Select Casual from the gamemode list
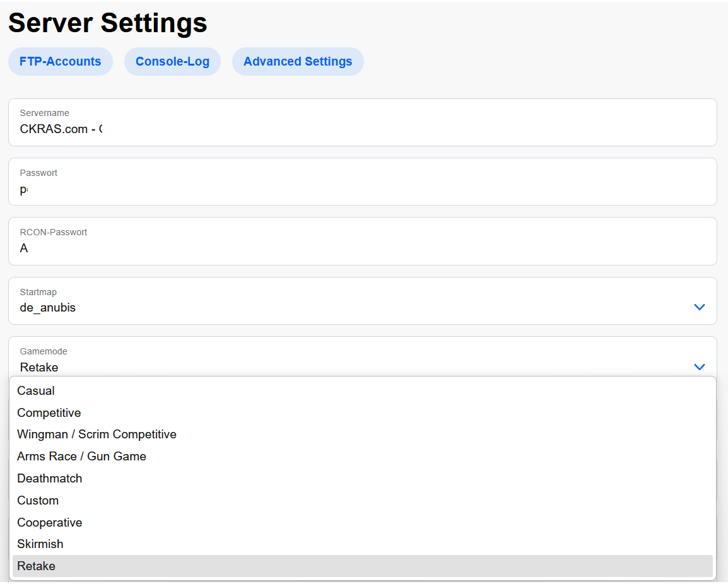The image size is (728, 584). point(36,390)
